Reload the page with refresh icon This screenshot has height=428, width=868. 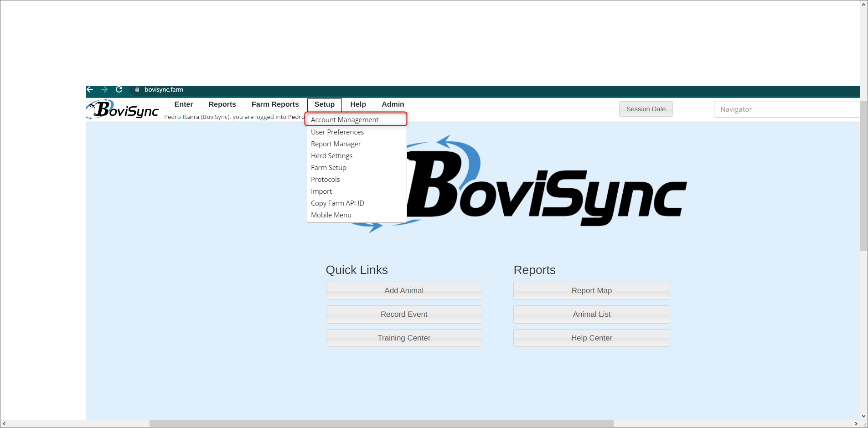119,89
